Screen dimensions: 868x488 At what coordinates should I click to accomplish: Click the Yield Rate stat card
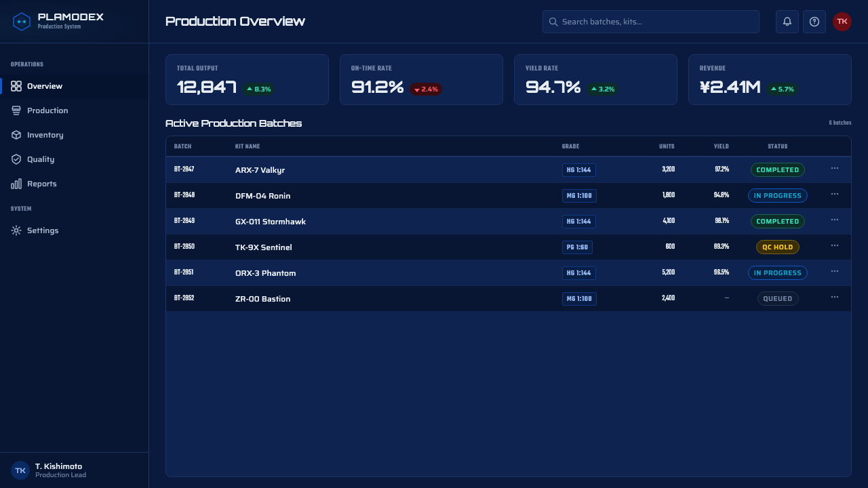point(595,80)
